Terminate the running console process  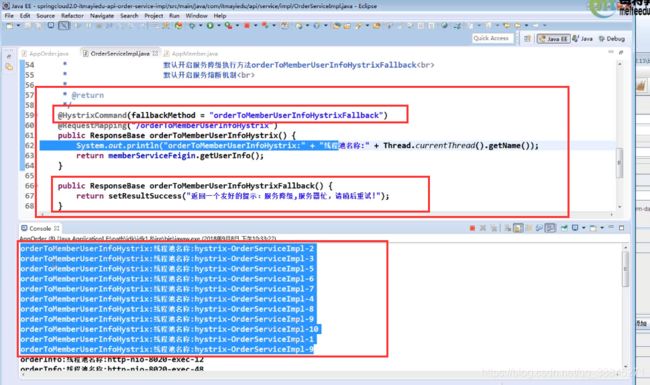[x=472, y=228]
